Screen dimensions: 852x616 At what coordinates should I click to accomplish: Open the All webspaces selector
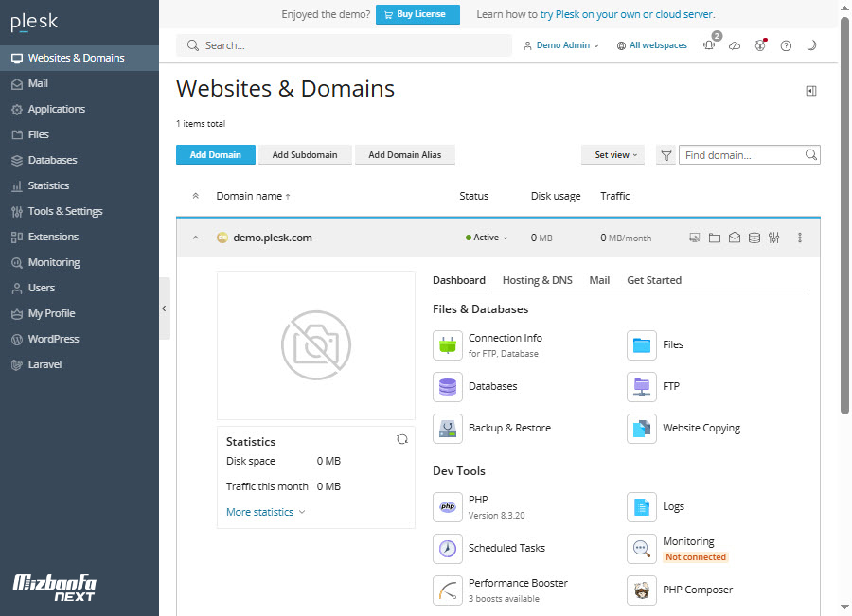point(652,45)
